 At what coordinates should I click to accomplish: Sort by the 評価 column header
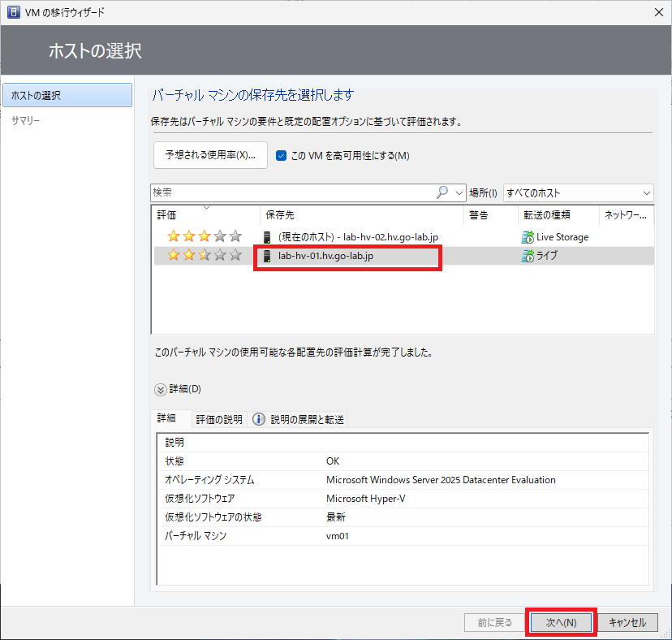pos(205,215)
